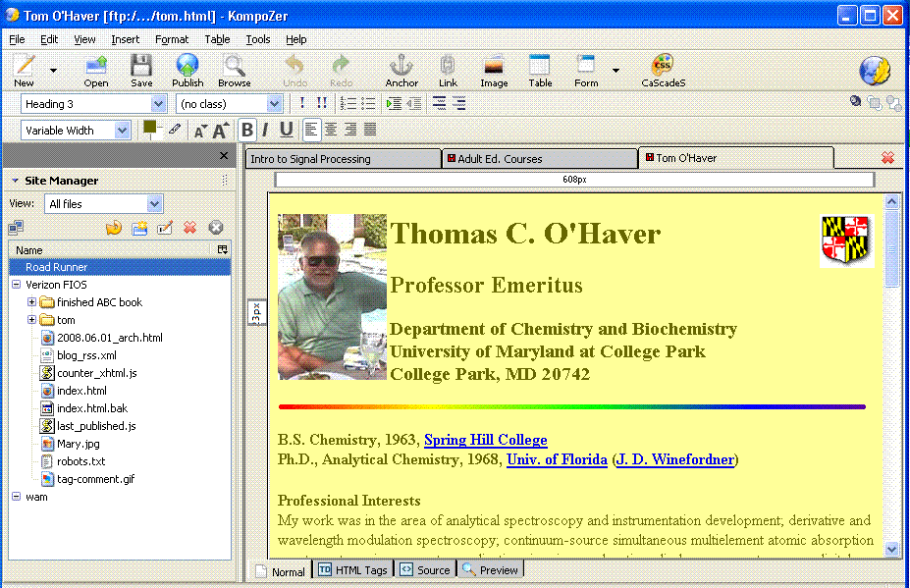Viewport: 910px width, 588px height.
Task: Click the definition term icon
Action: [440, 103]
